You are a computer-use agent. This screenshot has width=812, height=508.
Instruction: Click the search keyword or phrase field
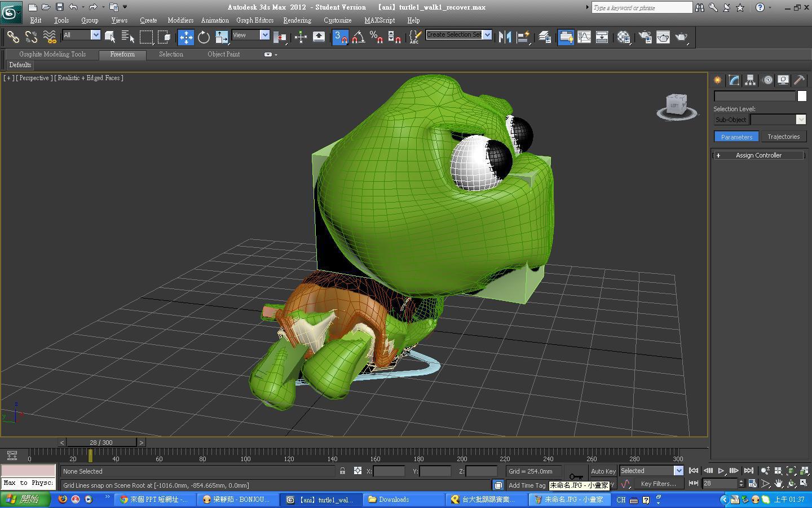(x=642, y=7)
